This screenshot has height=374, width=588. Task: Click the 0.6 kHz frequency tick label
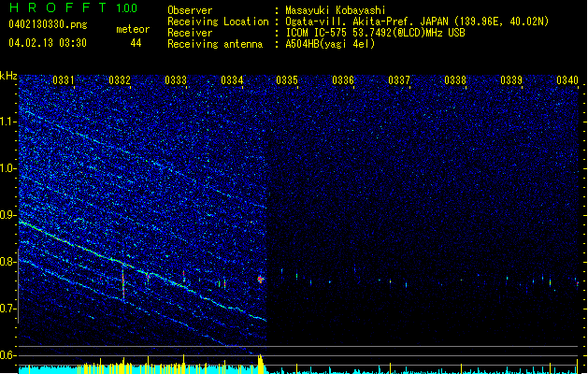(8, 355)
